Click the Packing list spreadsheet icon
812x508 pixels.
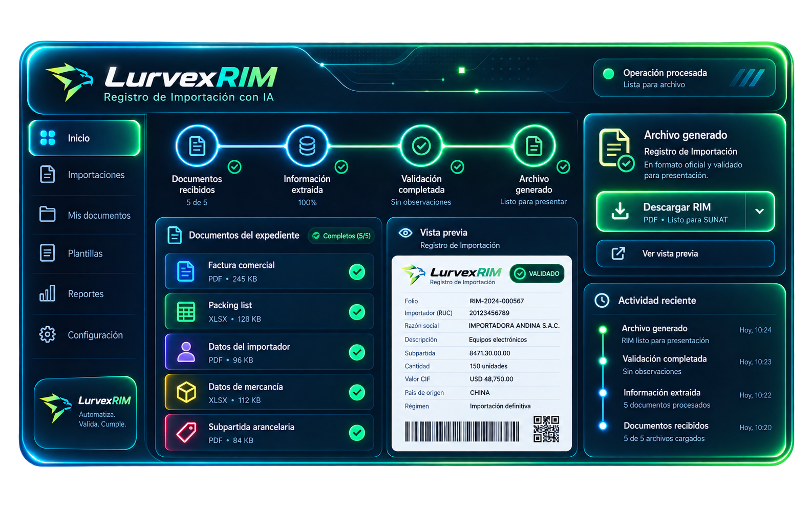[186, 312]
